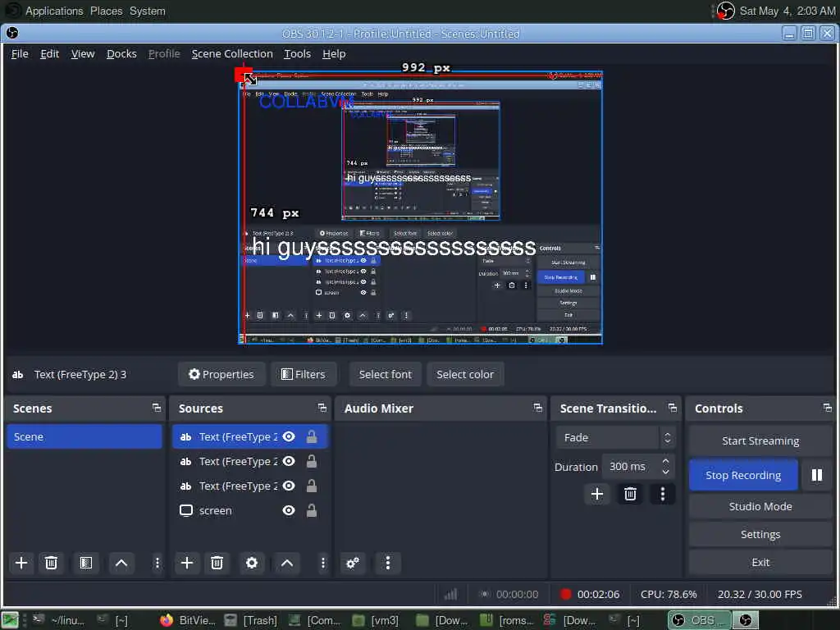Open Filters for the selected source

point(304,374)
